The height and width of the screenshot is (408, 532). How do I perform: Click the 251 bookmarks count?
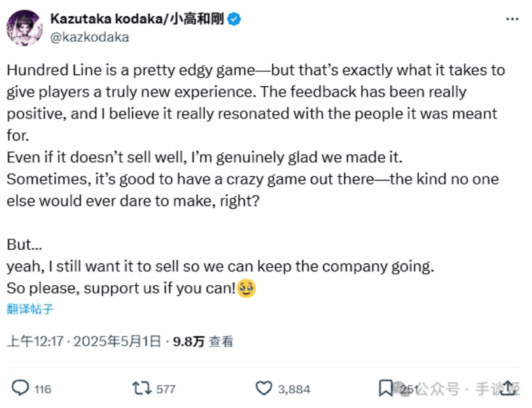pyautogui.click(x=408, y=389)
